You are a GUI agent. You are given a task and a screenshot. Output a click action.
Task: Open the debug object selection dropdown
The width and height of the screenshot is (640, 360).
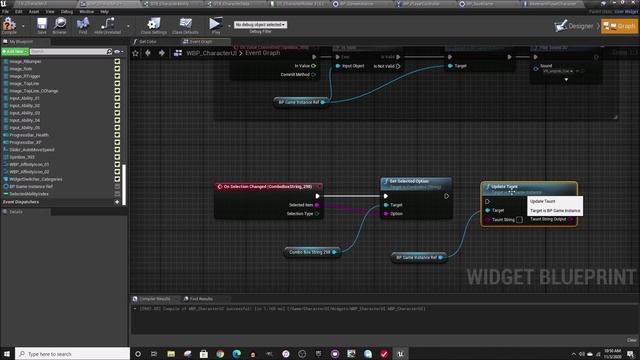[x=260, y=25]
